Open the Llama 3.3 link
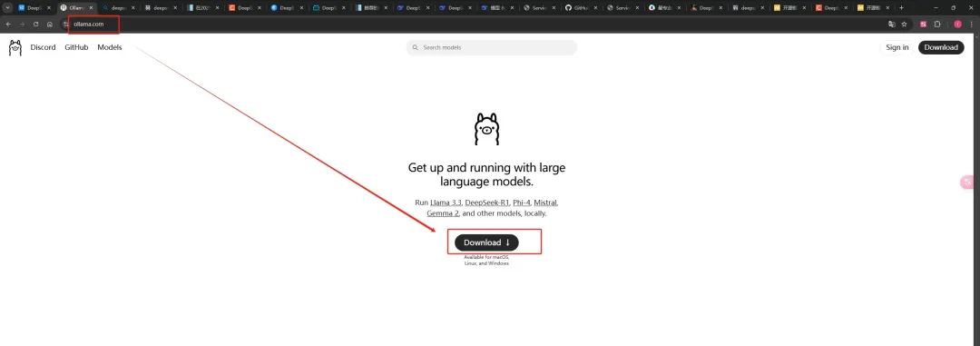Image resolution: width=980 pixels, height=346 pixels. point(446,203)
